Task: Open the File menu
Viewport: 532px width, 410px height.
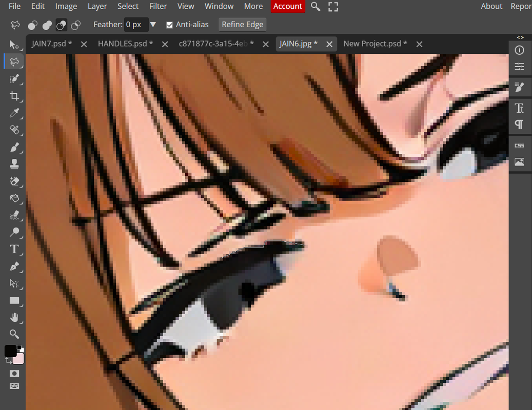Action: tap(14, 7)
